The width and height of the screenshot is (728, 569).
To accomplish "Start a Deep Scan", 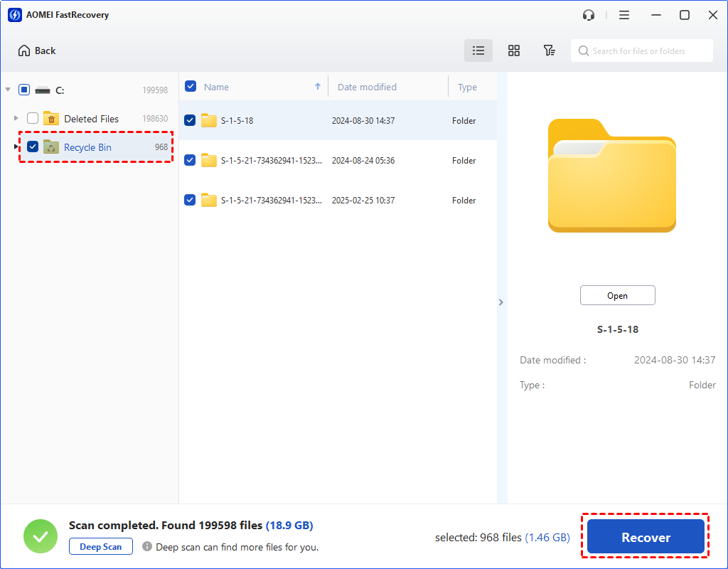I will 101,547.
